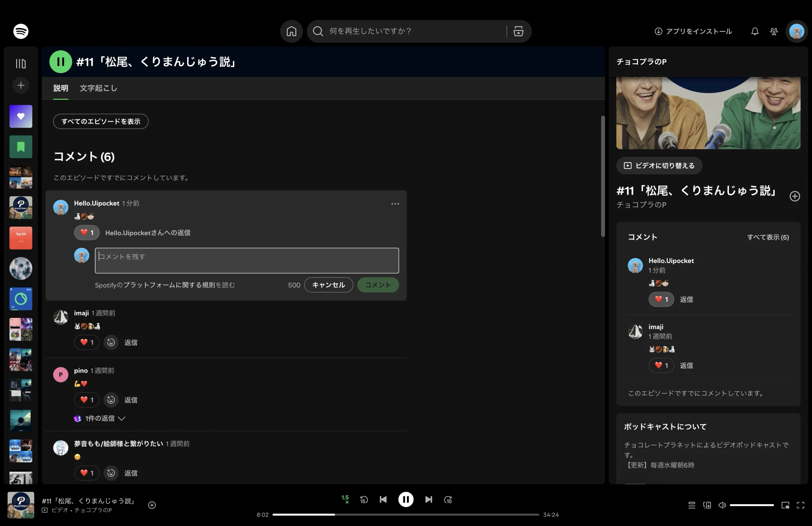
Task: Click すべてのエピソードを表示 button
Action: (x=101, y=121)
